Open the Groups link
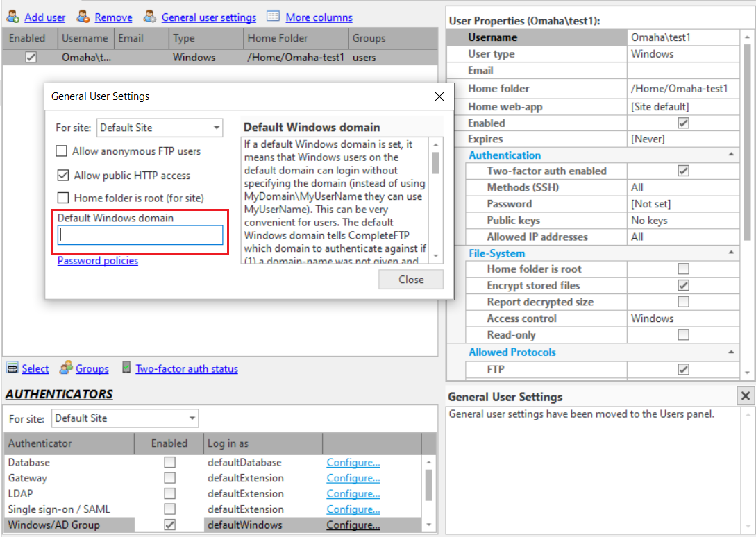 point(92,369)
